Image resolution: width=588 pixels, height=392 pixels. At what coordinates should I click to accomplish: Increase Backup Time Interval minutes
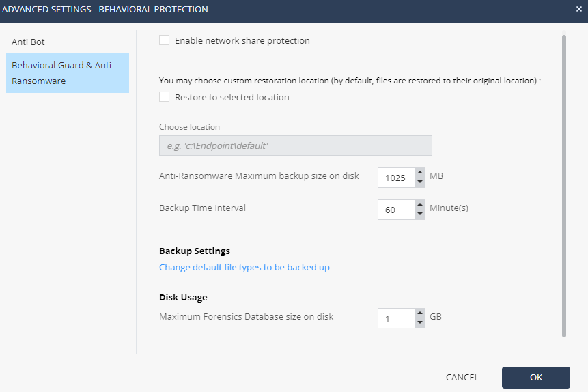pos(420,205)
